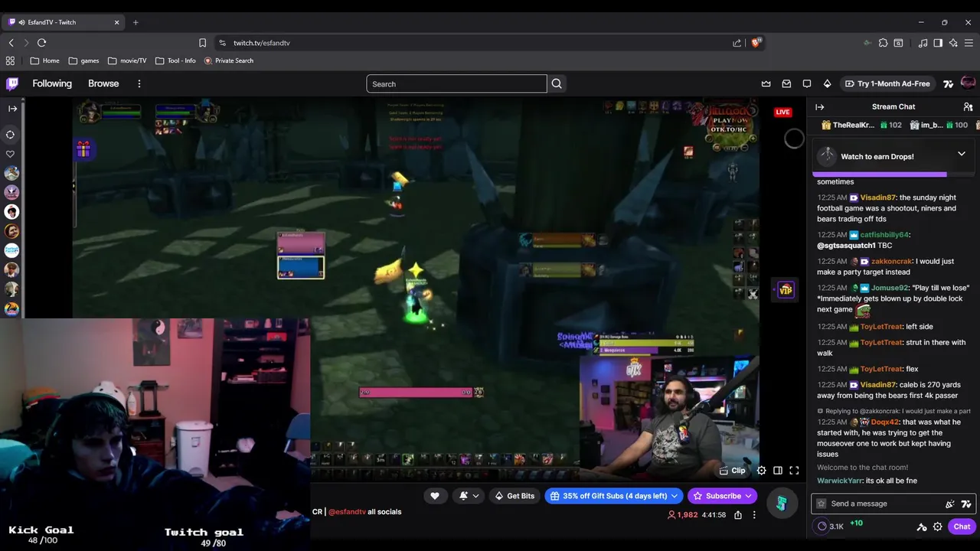Open the games bookmarks folder
980x551 pixels.
click(83, 60)
